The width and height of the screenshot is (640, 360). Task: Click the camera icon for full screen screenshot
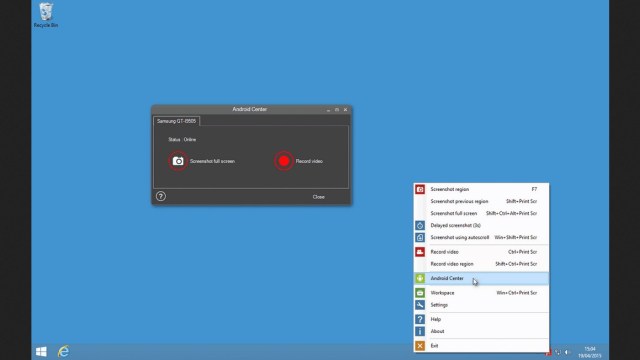pyautogui.click(x=178, y=161)
